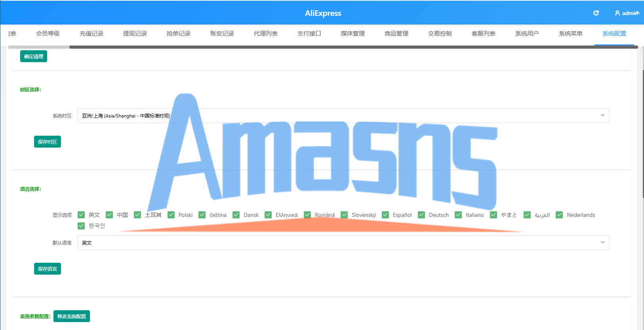The image size is (644, 330).
Task: Click the horizontal tab bar scrollbar
Action: pyautogui.click(x=353, y=47)
